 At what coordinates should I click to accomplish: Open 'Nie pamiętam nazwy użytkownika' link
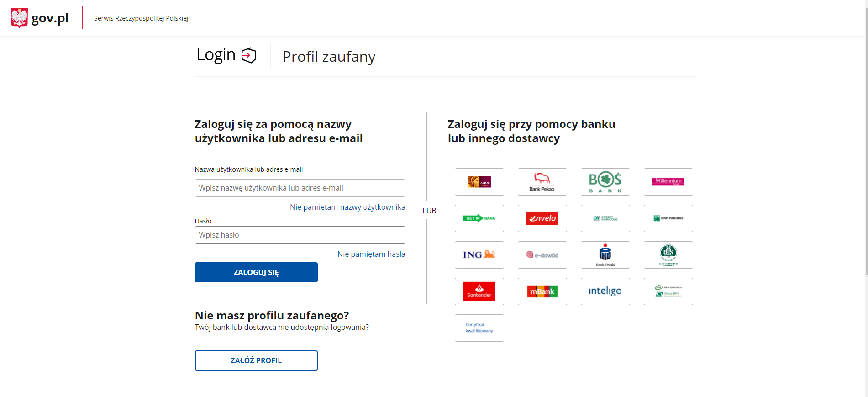[347, 207]
